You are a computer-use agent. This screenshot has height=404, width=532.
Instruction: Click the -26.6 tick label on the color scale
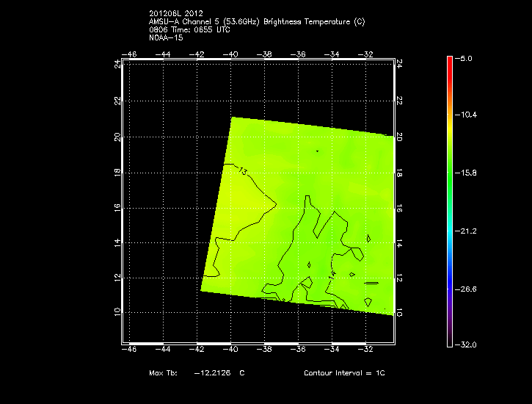pyautogui.click(x=468, y=289)
